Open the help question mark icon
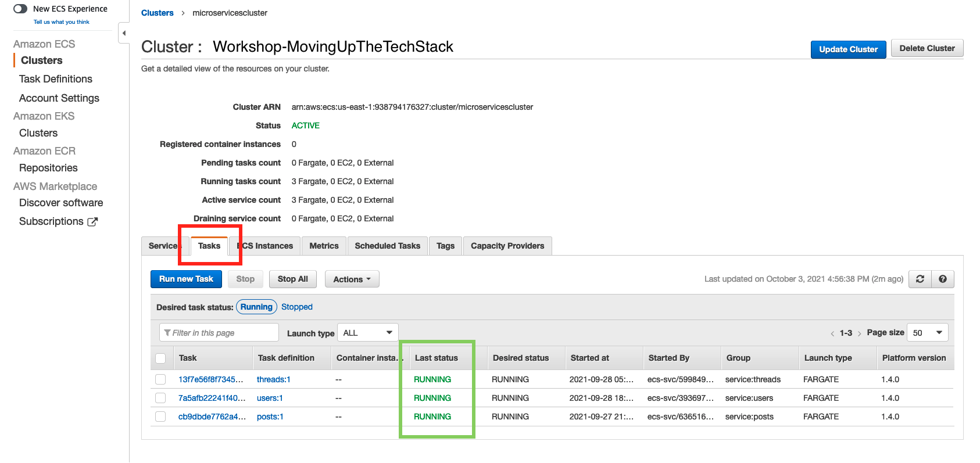This screenshot has width=980, height=463. (x=943, y=279)
